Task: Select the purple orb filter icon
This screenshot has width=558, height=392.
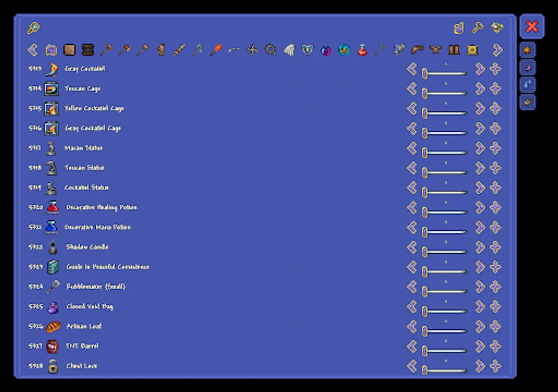Action: pyautogui.click(x=326, y=50)
